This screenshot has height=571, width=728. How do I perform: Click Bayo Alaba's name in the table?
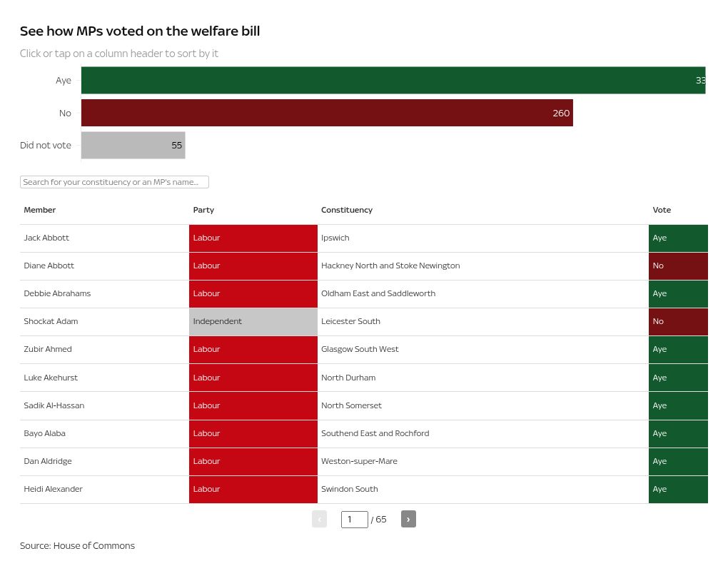coord(44,433)
